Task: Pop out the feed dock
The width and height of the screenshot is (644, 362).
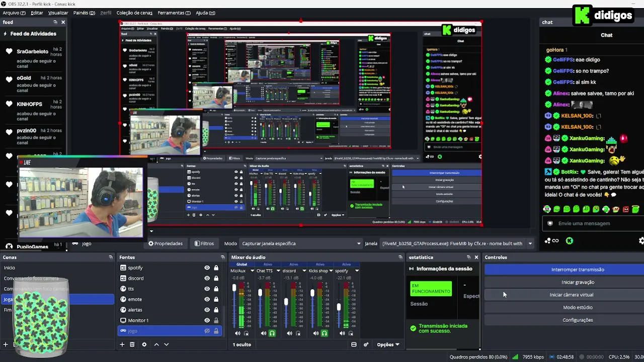Action: coord(55,22)
